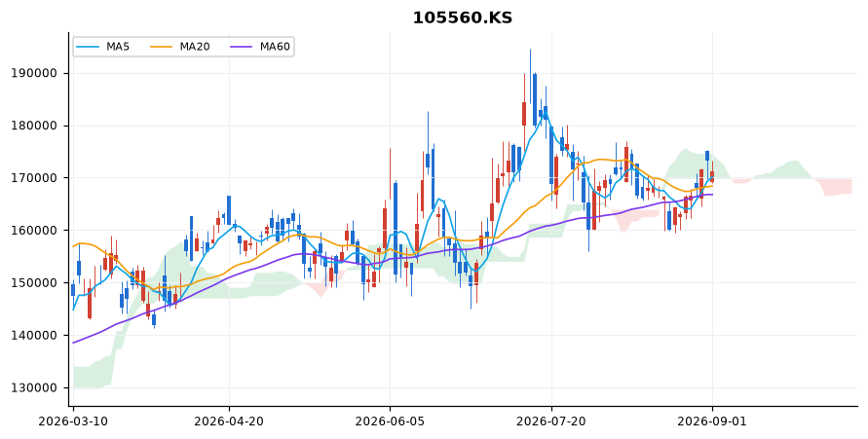Screen dimensions: 868x439
Task: Click the 140000 y-axis label
Action: pyautogui.click(x=34, y=336)
